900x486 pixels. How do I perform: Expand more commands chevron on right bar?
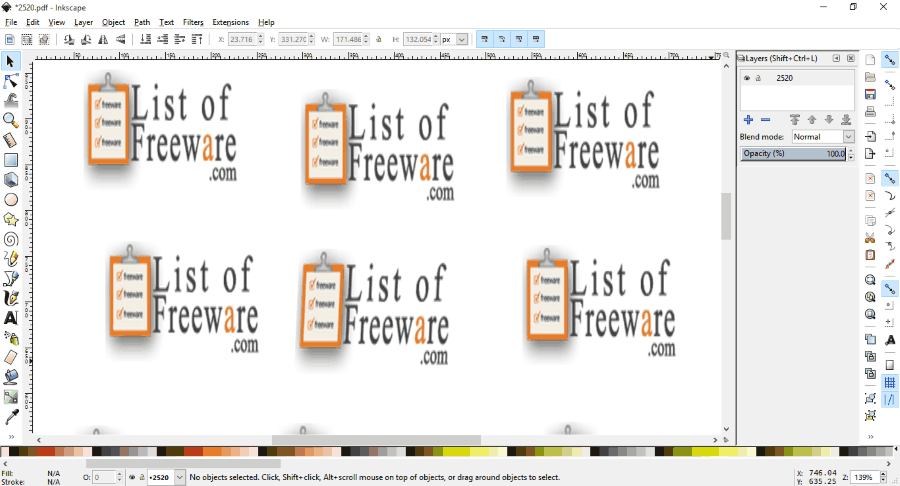[x=870, y=437]
